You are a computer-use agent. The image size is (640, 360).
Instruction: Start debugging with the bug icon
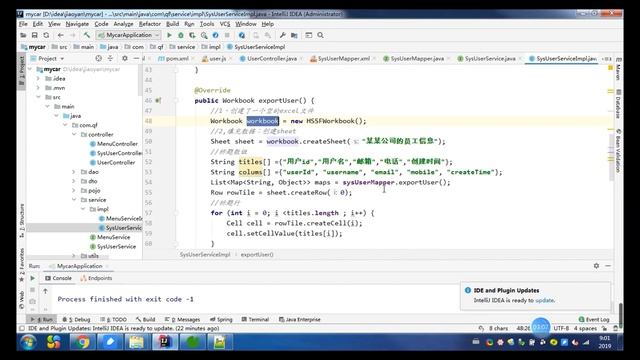pyautogui.click(x=181, y=36)
